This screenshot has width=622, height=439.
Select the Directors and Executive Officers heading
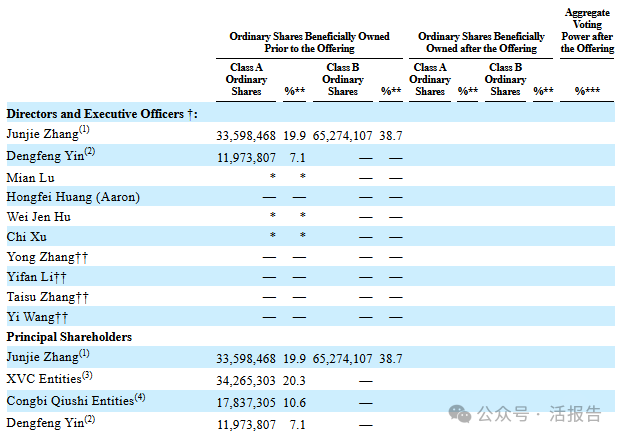pyautogui.click(x=102, y=114)
